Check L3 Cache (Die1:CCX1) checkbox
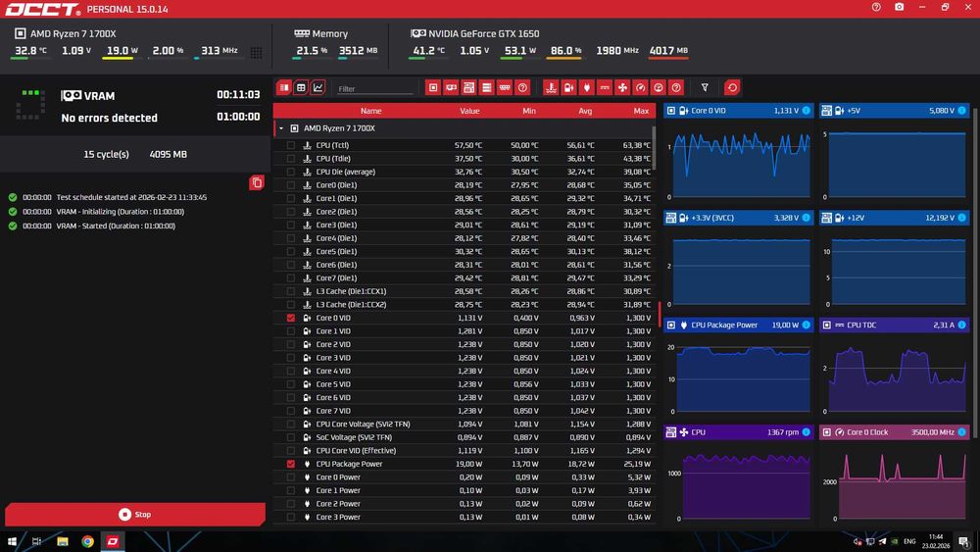This screenshot has height=552, width=980. 291,291
